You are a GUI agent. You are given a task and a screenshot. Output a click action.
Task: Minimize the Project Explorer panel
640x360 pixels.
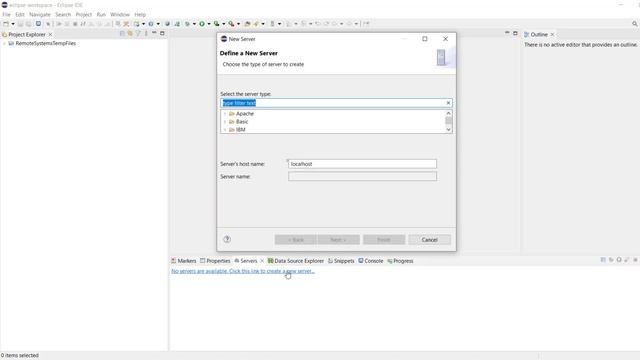pyautogui.click(x=154, y=33)
